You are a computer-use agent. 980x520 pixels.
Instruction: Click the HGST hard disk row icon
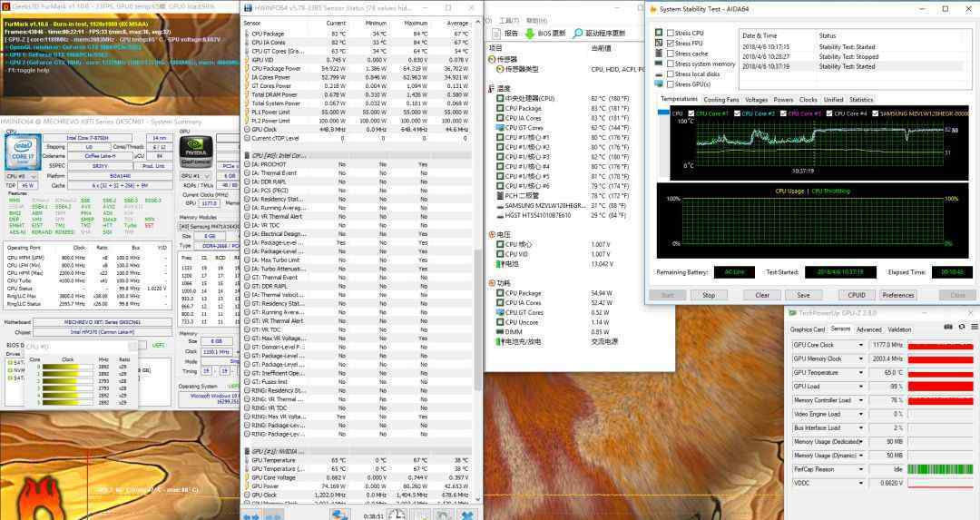[x=500, y=216]
